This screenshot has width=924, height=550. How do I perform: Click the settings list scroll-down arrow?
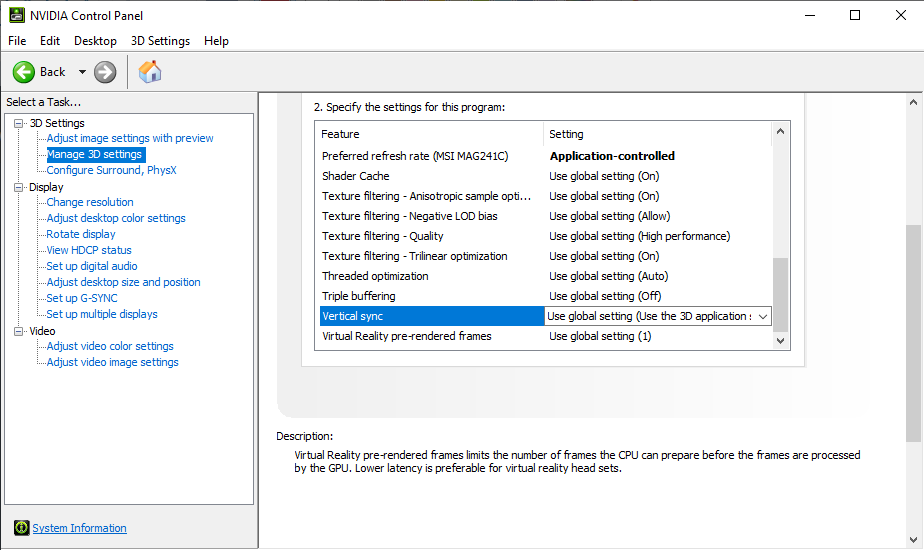781,340
